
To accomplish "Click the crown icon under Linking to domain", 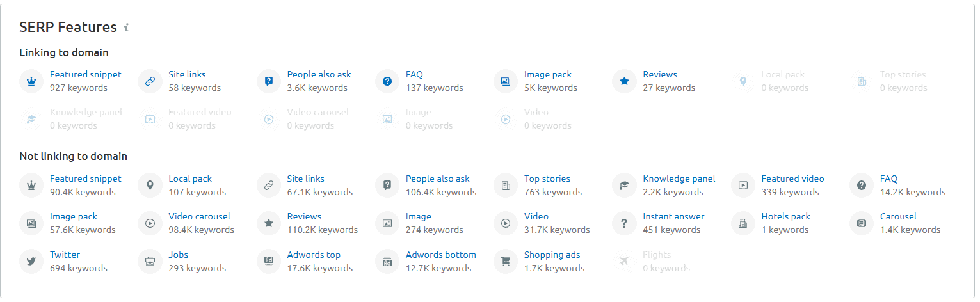I will click(31, 81).
